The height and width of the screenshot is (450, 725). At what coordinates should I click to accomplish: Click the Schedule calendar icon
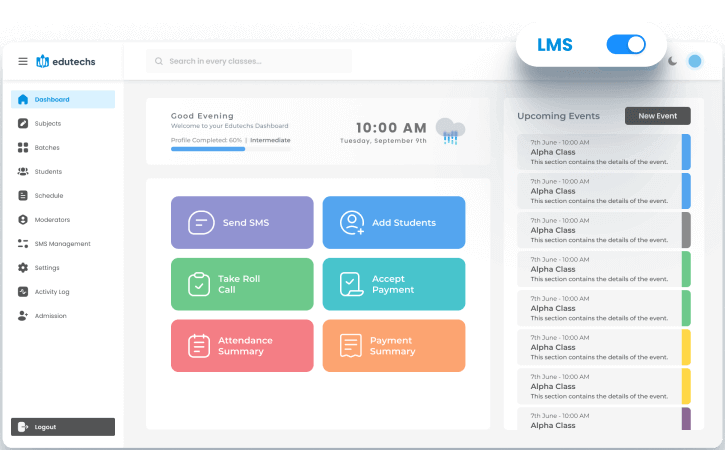[x=23, y=195]
